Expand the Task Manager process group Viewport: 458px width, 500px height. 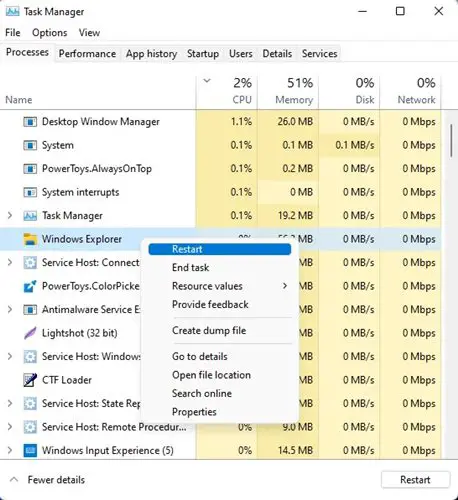coord(10,216)
